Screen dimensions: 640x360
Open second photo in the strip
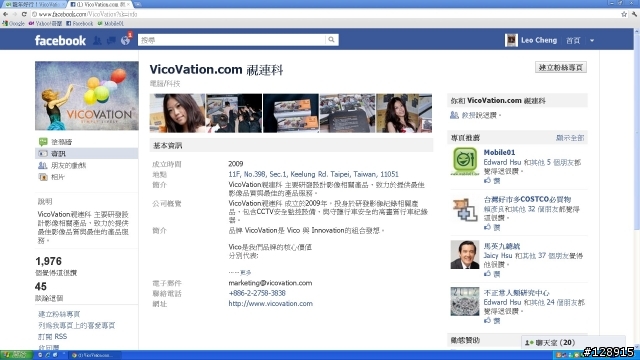click(234, 113)
